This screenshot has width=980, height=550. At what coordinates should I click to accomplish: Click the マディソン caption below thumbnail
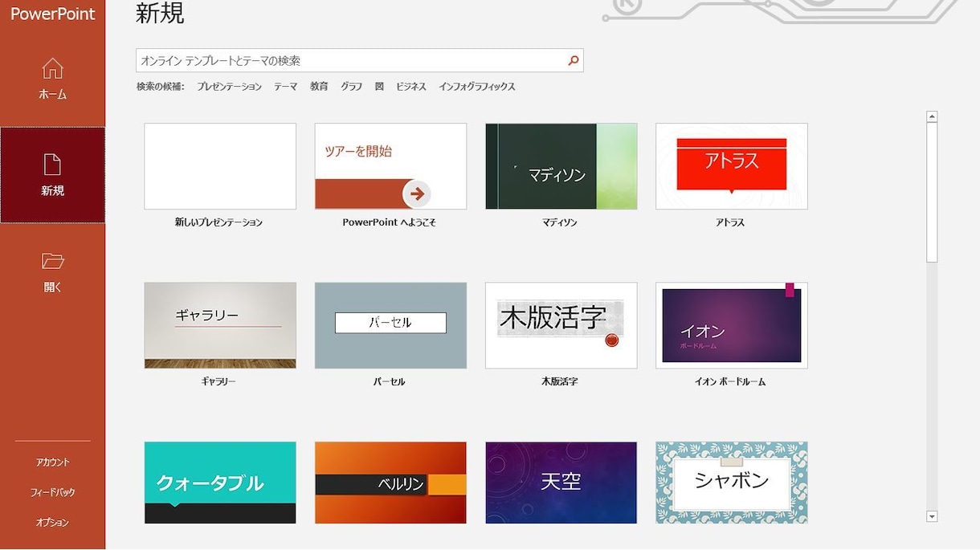560,222
